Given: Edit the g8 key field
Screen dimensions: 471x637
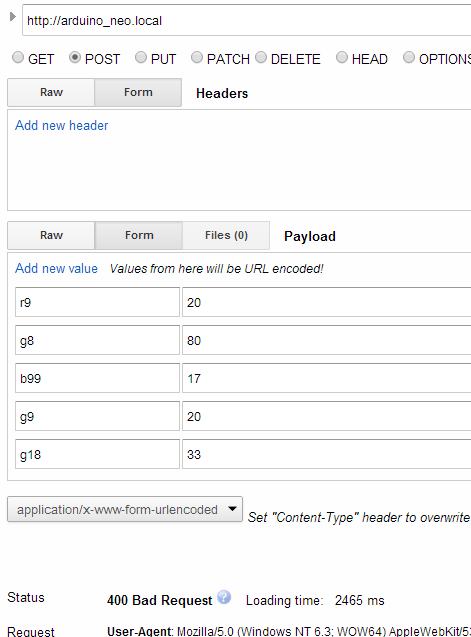Looking at the screenshot, I should (x=98, y=340).
